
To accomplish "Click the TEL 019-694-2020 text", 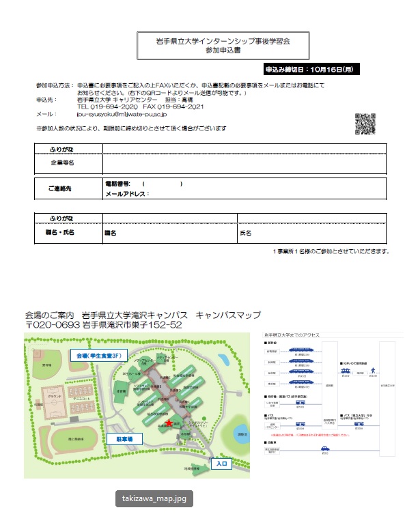I will (x=107, y=107).
